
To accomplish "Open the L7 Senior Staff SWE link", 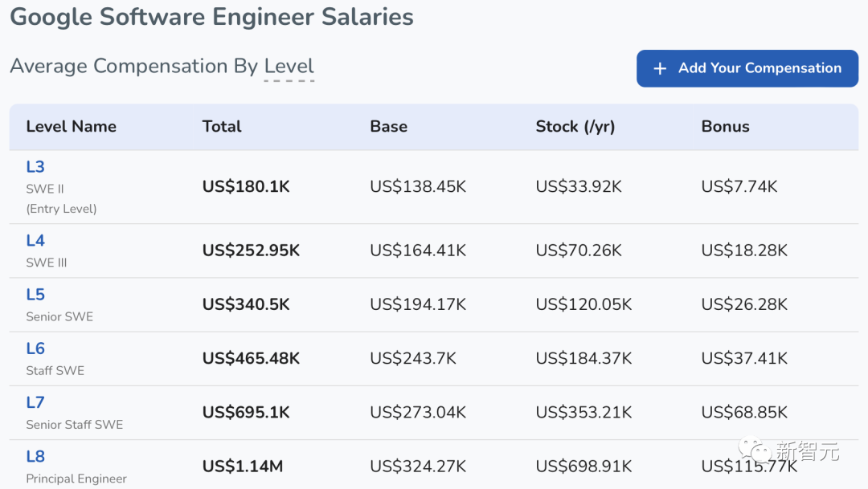I will pos(35,402).
